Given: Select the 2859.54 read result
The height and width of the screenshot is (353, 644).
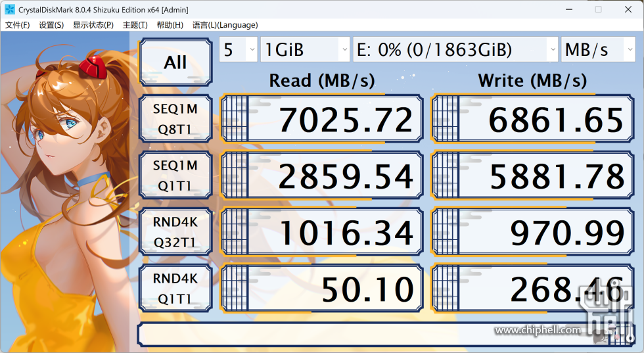Looking at the screenshot, I should [x=322, y=175].
